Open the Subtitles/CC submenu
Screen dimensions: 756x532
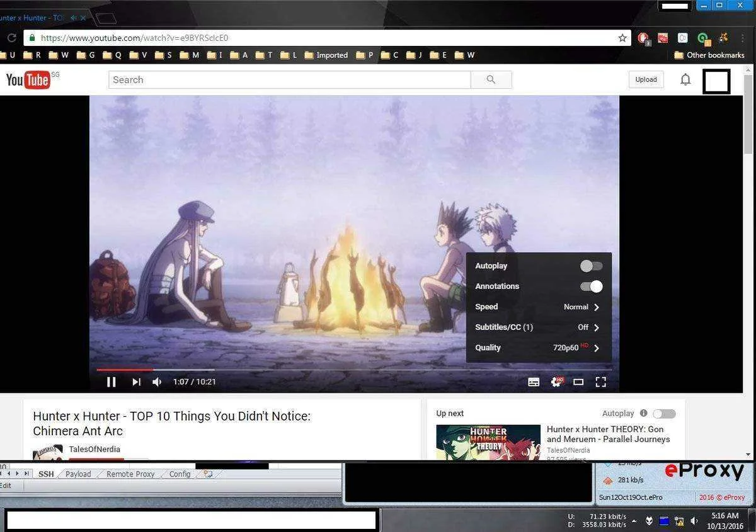click(539, 327)
